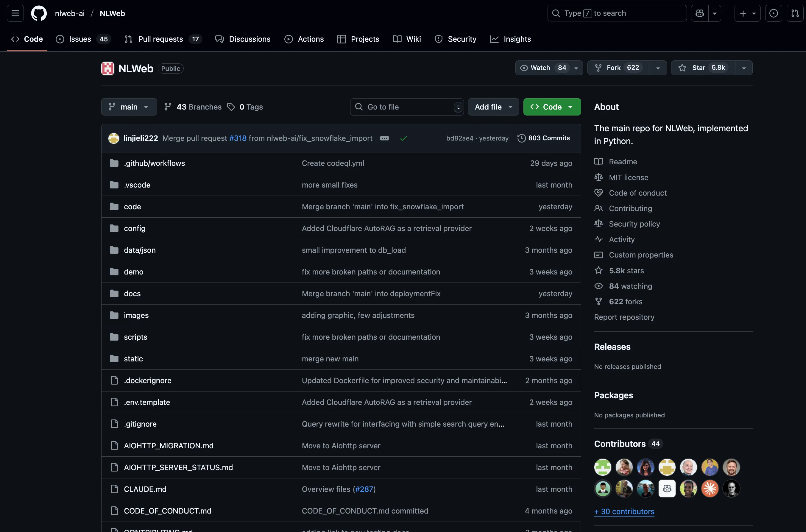The width and height of the screenshot is (806, 532).
Task: Click the orange Claude asterisk contributor avatar
Action: 710,489
